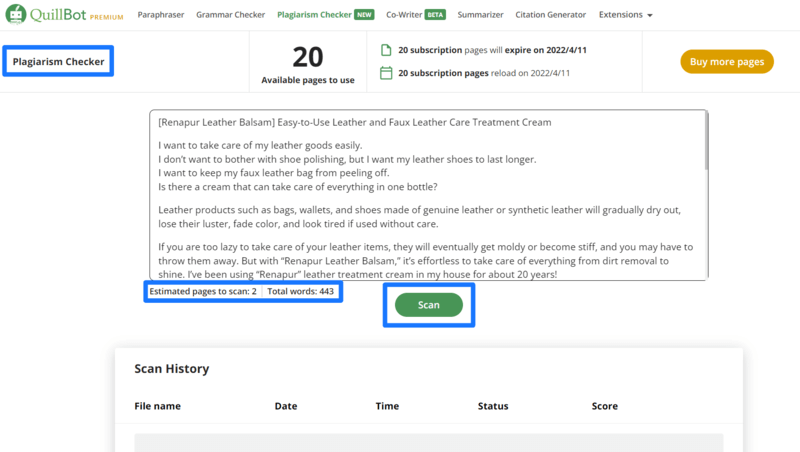800x452 pixels.
Task: Open the Co-Writer beta tool
Action: (404, 15)
